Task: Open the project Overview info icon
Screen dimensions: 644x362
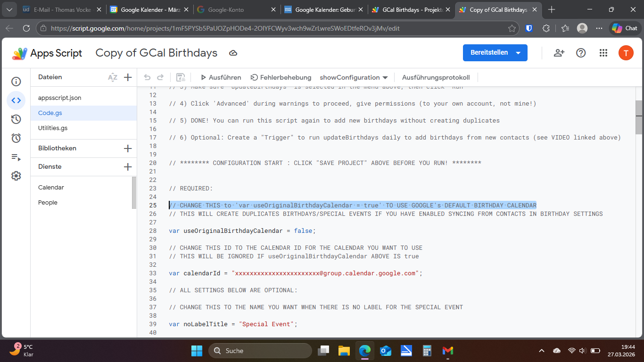Action: [x=16, y=82]
